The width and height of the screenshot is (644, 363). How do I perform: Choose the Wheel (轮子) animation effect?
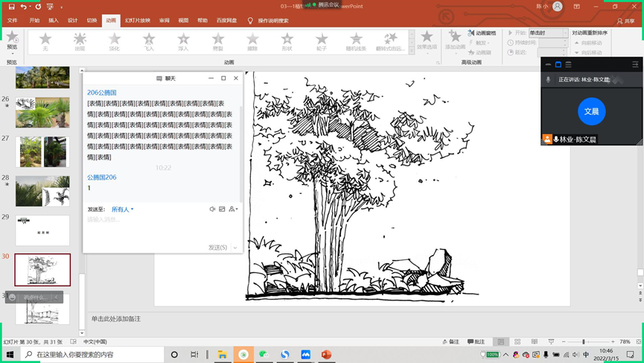pyautogui.click(x=322, y=41)
